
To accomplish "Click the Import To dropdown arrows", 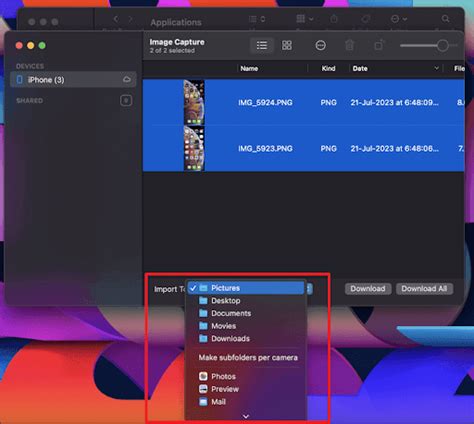I will [x=309, y=289].
